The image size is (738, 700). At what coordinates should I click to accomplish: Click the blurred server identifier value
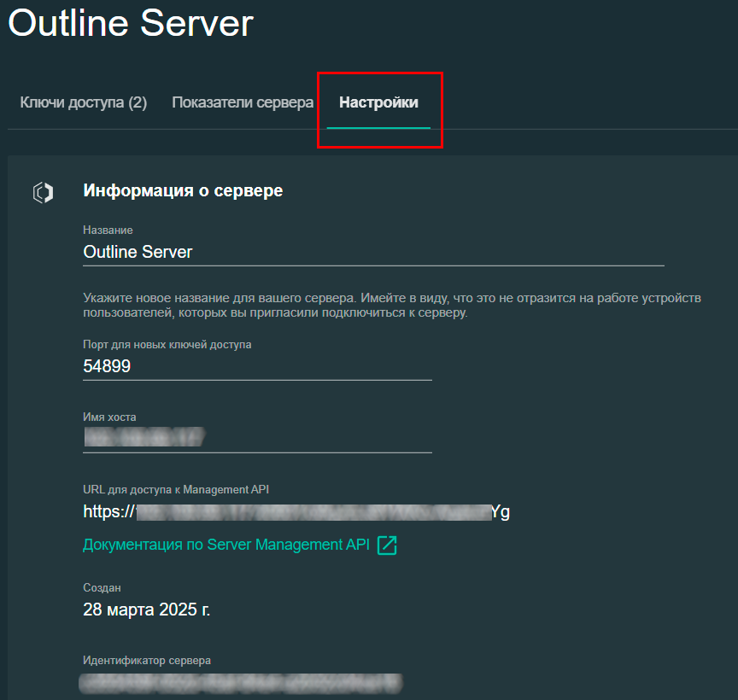tap(239, 682)
